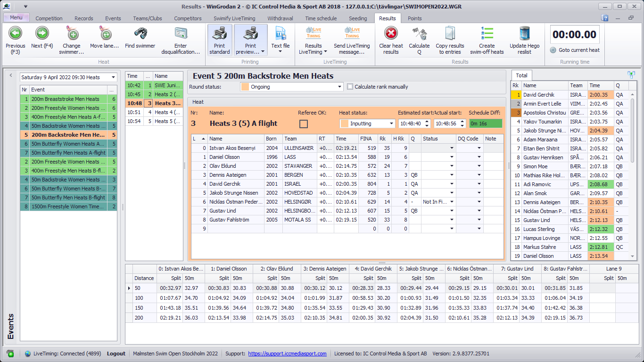644x362 pixels.
Task: Open support.iccmediasport.com link
Action: click(x=287, y=354)
